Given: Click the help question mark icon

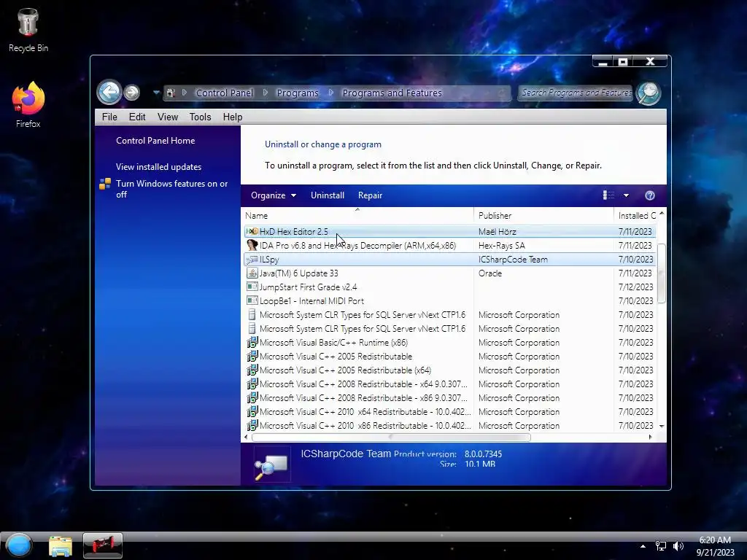Looking at the screenshot, I should (x=650, y=195).
